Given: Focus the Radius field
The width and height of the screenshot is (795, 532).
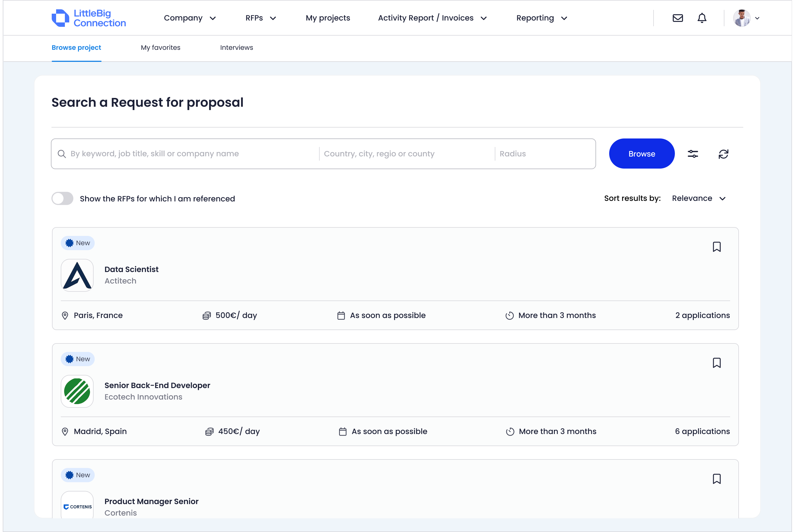Looking at the screenshot, I should pos(545,154).
